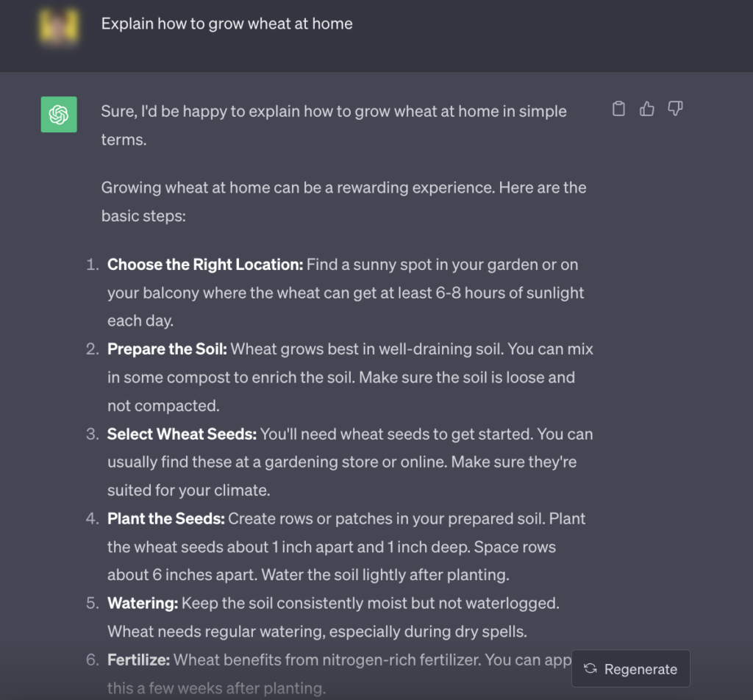The image size is (753, 700).
Task: Click the green ChatGPT logo avatar
Action: (59, 115)
